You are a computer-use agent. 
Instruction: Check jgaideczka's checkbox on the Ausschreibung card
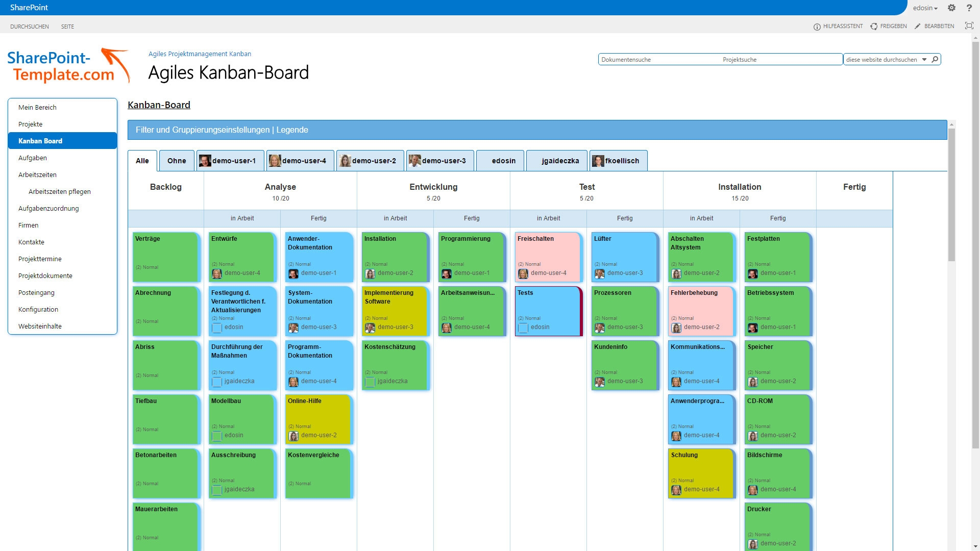[x=216, y=489]
